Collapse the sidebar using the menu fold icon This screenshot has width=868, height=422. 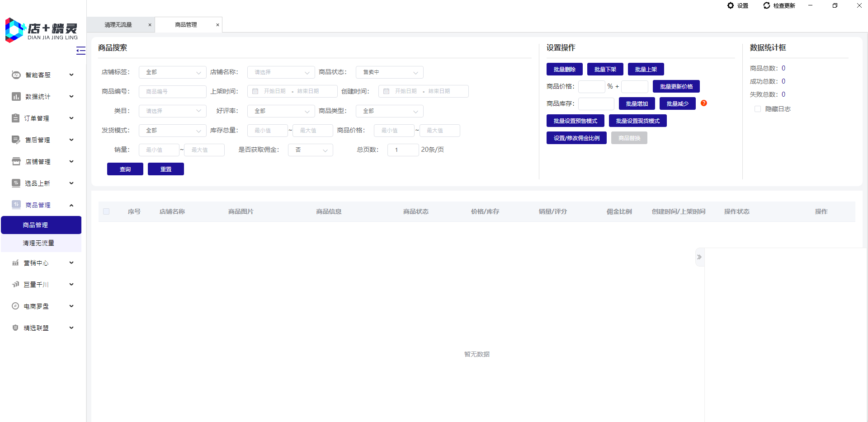point(81,51)
